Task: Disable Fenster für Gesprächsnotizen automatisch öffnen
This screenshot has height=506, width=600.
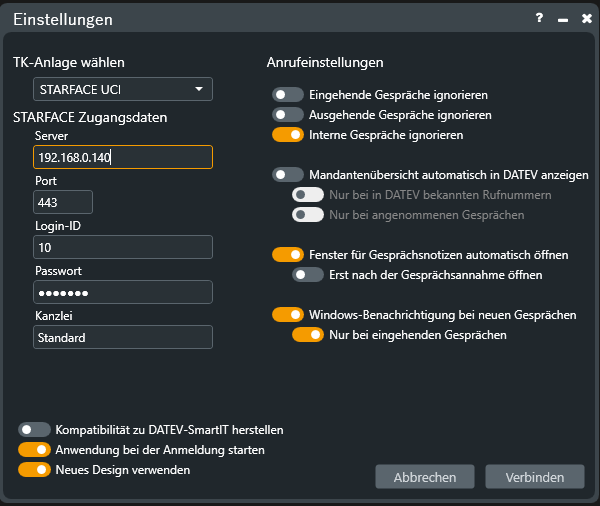Action: tap(288, 255)
